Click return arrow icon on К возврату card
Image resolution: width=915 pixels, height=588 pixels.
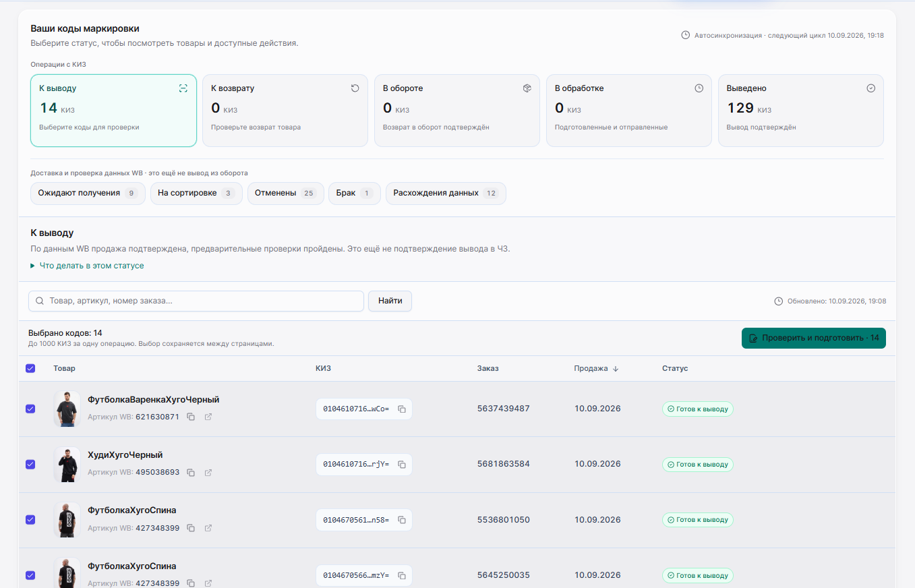[355, 88]
